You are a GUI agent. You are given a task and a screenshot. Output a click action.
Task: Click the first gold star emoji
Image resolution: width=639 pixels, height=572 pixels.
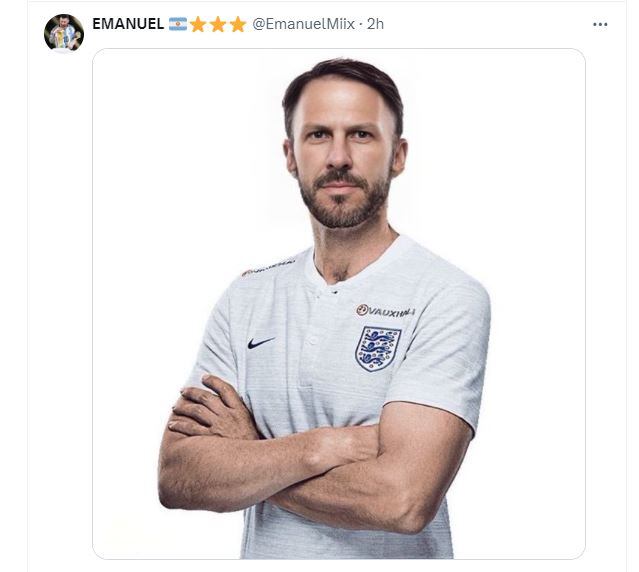coord(198,24)
